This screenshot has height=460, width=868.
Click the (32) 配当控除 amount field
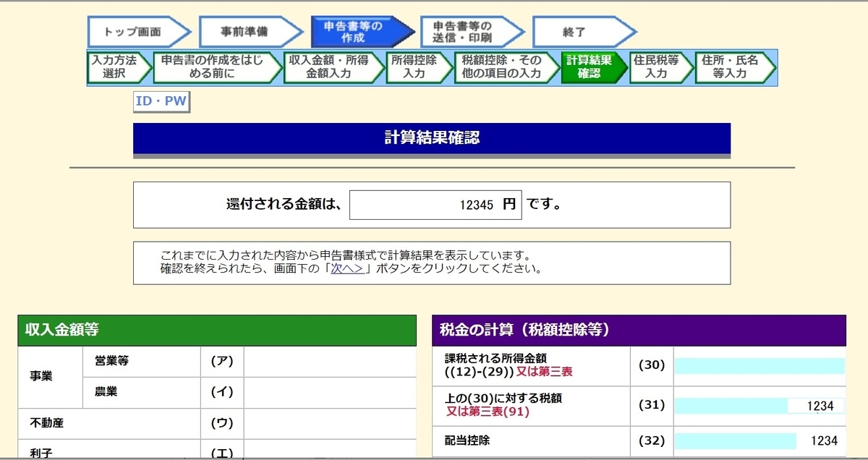pyautogui.click(x=758, y=442)
